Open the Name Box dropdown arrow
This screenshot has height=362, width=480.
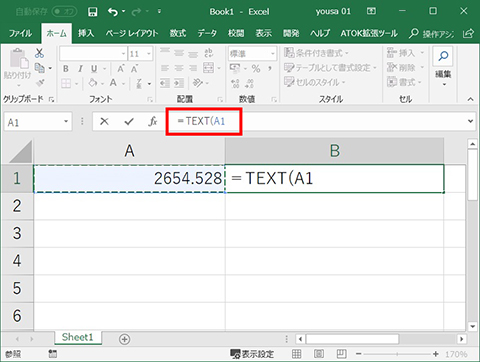pyautogui.click(x=66, y=121)
